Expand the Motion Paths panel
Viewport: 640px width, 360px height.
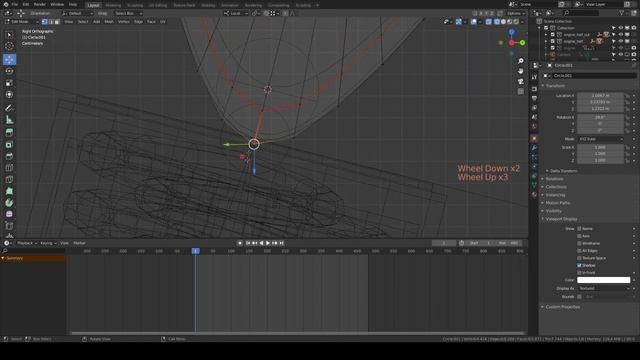558,203
